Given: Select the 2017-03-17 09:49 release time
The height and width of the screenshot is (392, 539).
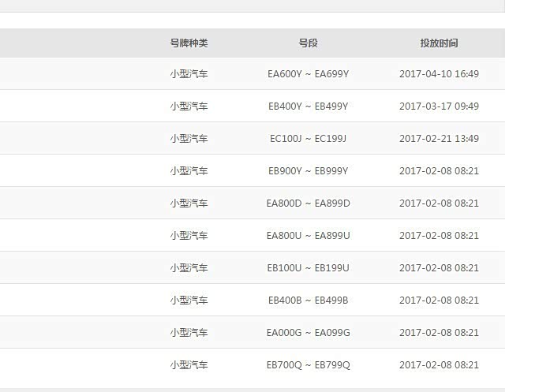Looking at the screenshot, I should 439,106.
